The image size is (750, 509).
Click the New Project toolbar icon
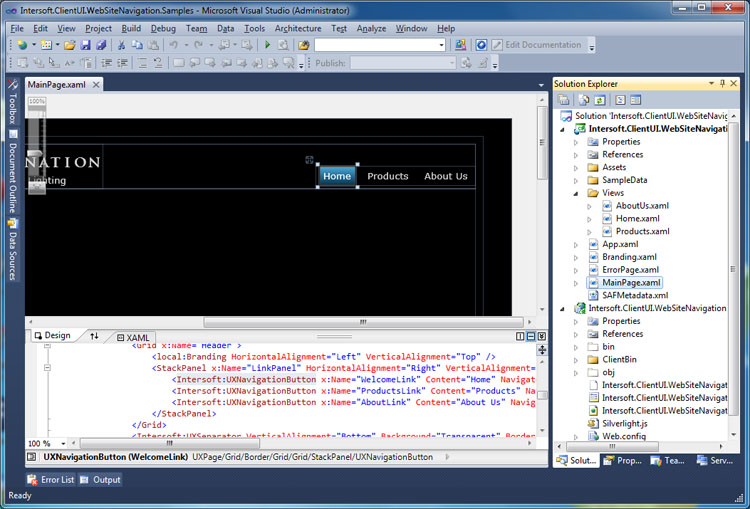[x=22, y=45]
